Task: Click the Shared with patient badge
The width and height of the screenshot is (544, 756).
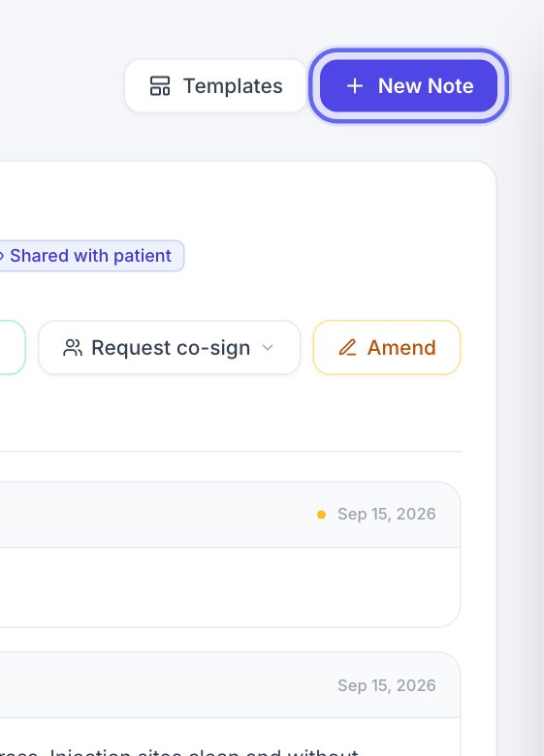Action: (90, 256)
